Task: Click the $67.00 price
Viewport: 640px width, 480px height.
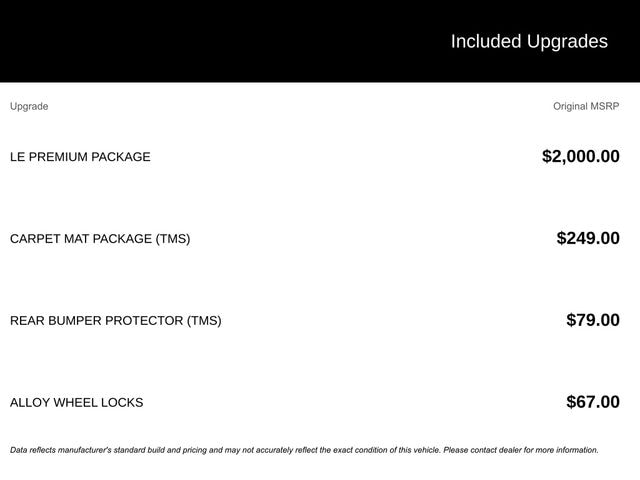Action: coord(592,402)
